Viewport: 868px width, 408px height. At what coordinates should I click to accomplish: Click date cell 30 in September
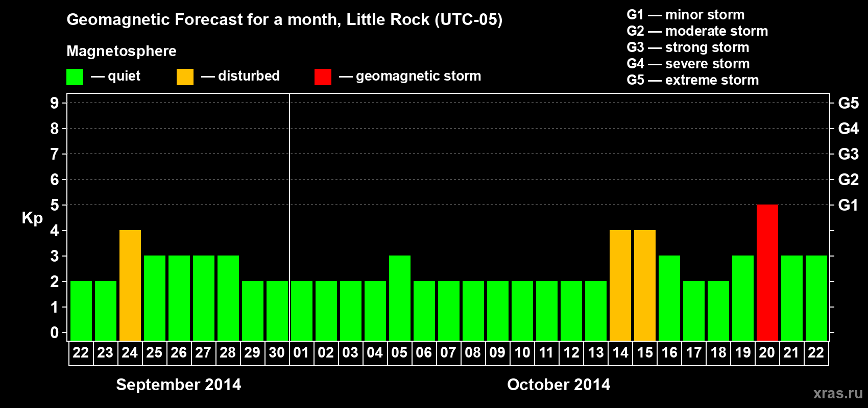277,353
